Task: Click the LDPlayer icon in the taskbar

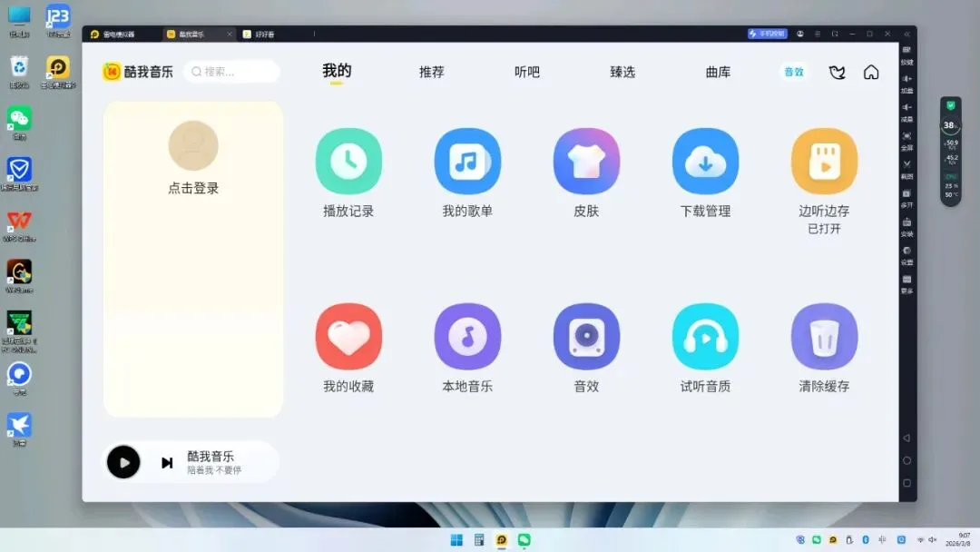Action: pyautogui.click(x=501, y=540)
